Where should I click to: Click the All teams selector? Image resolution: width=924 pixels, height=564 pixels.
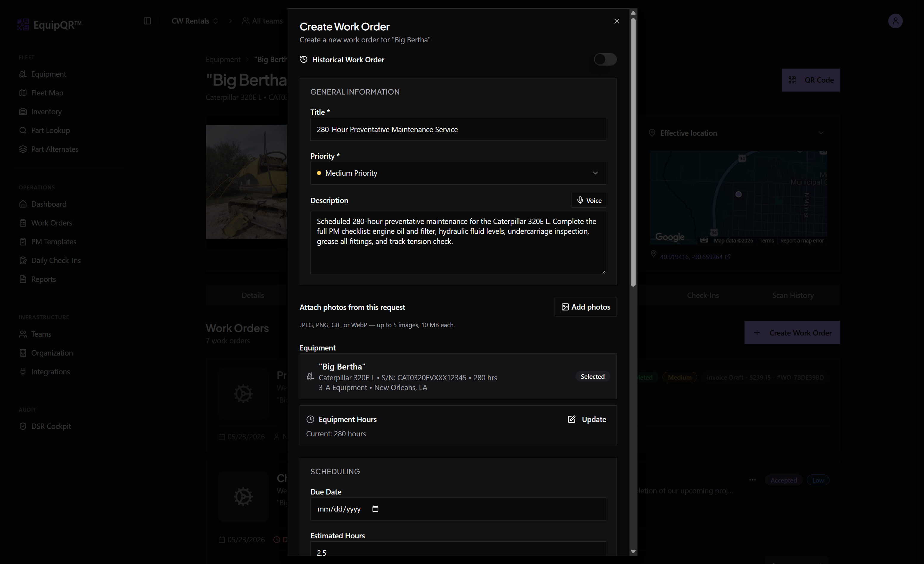(262, 21)
